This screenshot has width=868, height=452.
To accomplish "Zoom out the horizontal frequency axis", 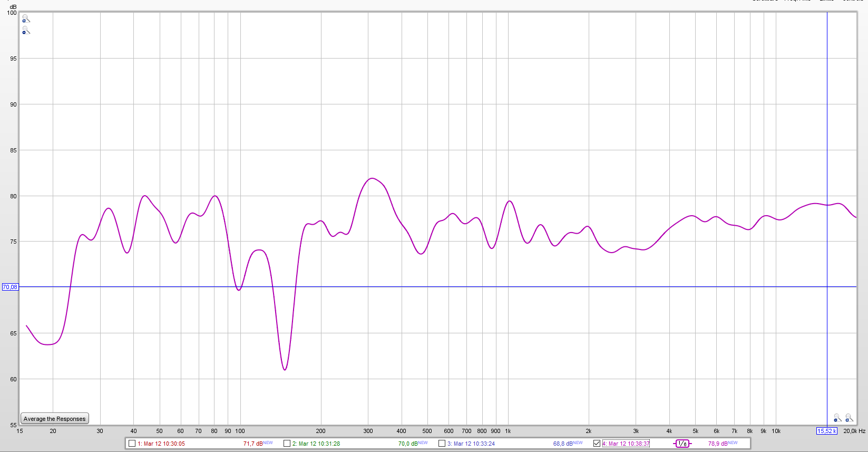I will 837,418.
